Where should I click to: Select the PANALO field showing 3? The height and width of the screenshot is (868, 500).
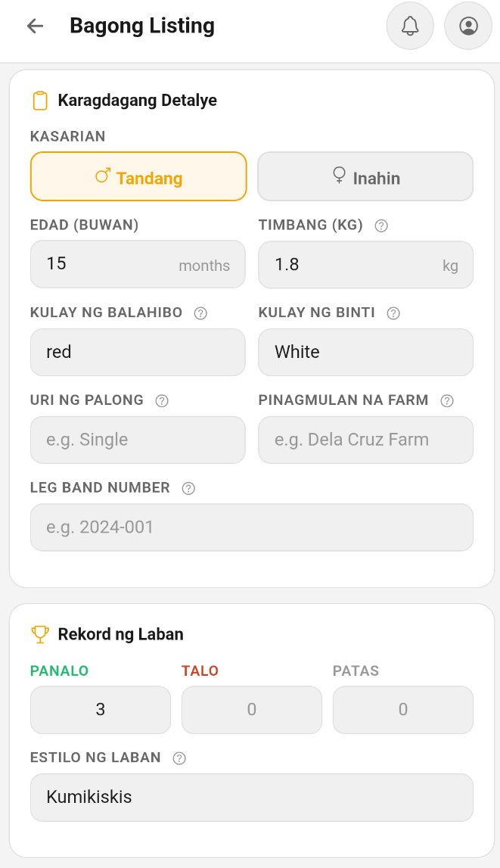tap(100, 709)
